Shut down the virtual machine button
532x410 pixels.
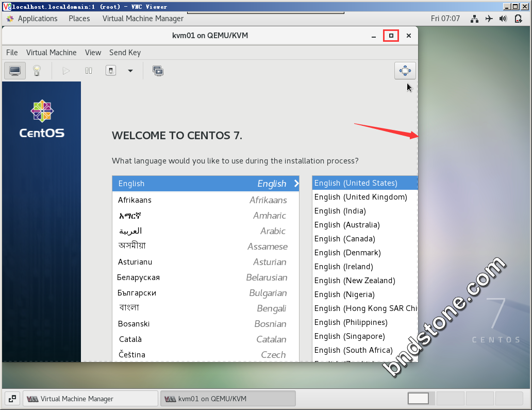(111, 71)
